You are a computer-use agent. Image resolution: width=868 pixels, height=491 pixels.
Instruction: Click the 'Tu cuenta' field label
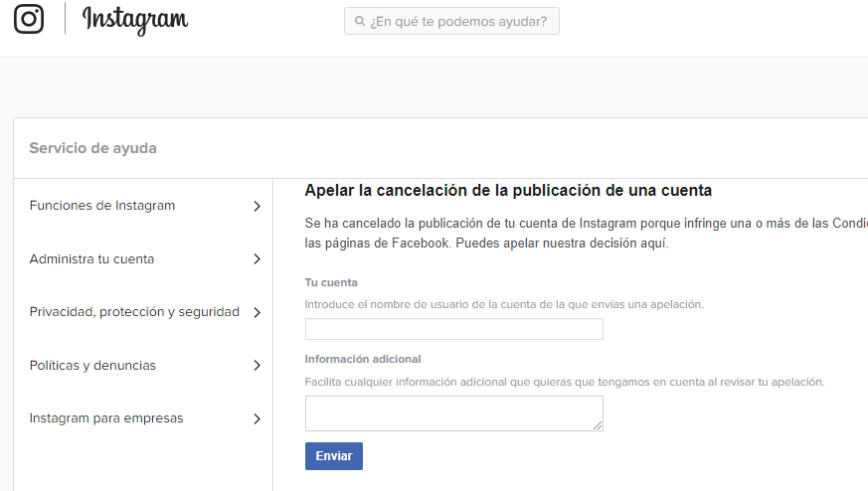pyautogui.click(x=331, y=282)
